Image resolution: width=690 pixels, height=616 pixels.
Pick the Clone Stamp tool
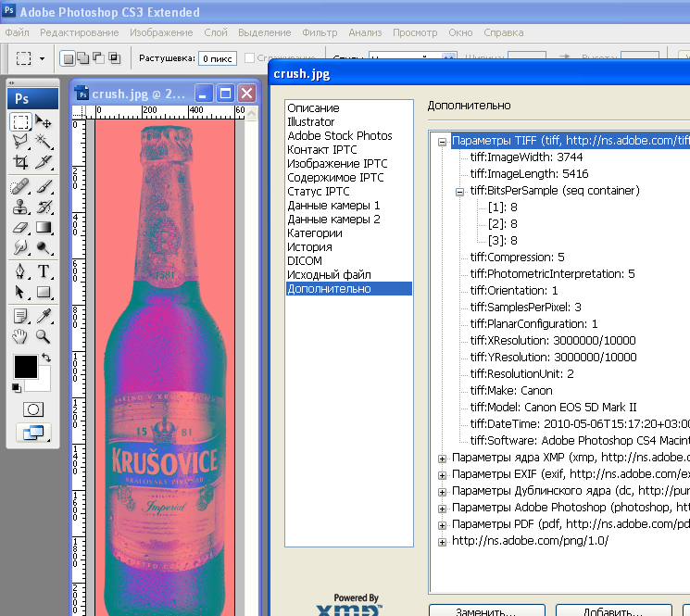tap(20, 207)
